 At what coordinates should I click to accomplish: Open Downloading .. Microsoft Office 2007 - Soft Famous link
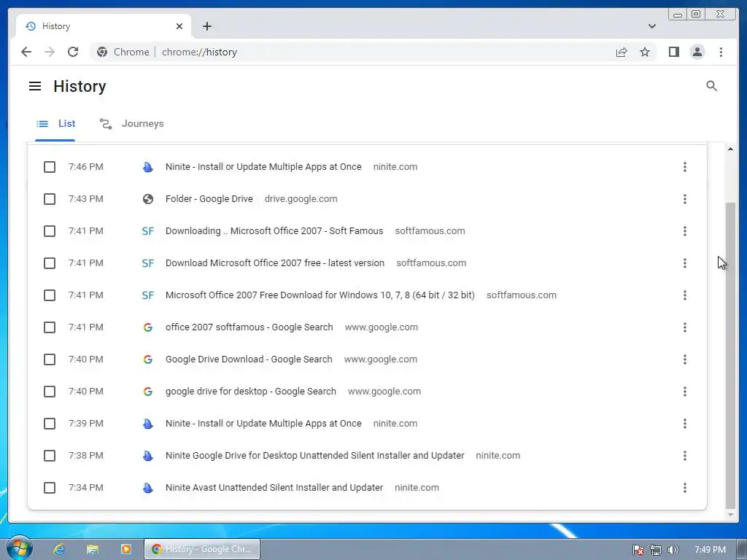[x=274, y=231]
